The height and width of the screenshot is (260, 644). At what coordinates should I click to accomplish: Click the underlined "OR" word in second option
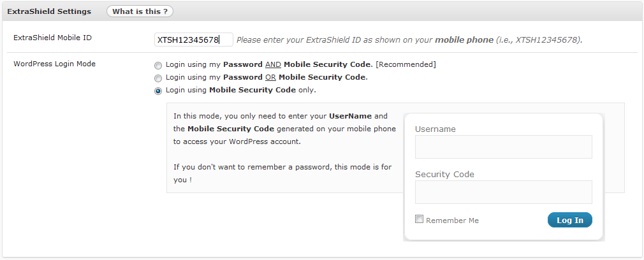coord(270,77)
